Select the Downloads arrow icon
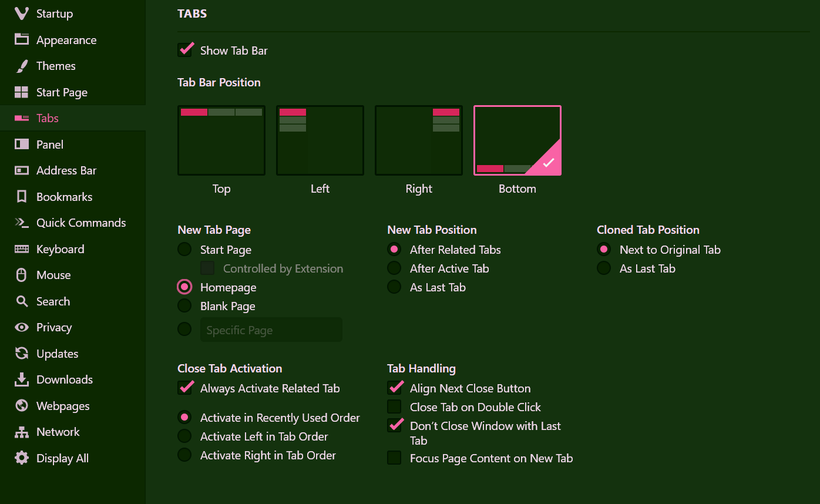Screen dimensions: 820x504 coord(22,379)
